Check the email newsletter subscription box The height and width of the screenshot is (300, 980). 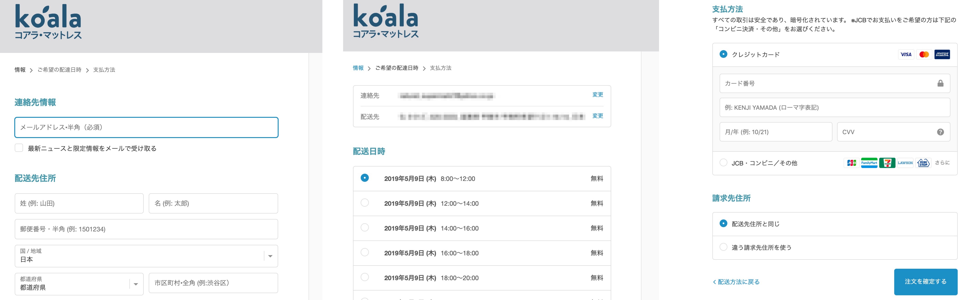(x=19, y=147)
